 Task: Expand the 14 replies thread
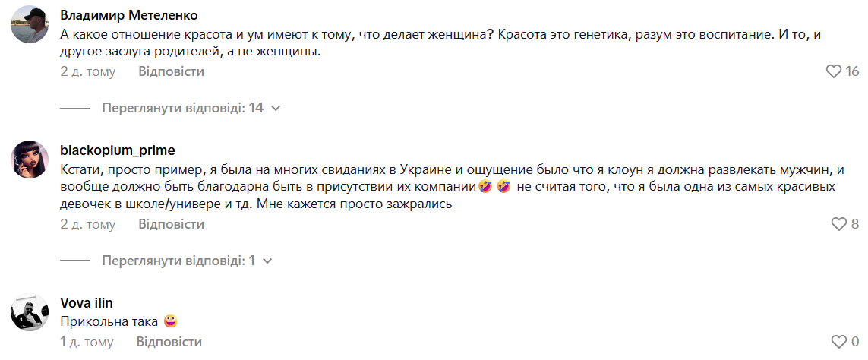point(182,108)
